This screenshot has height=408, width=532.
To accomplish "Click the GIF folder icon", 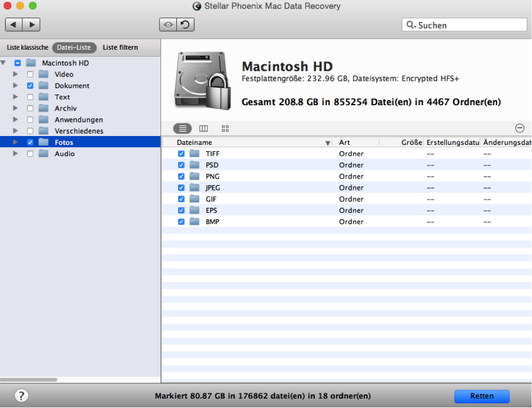I will point(195,199).
